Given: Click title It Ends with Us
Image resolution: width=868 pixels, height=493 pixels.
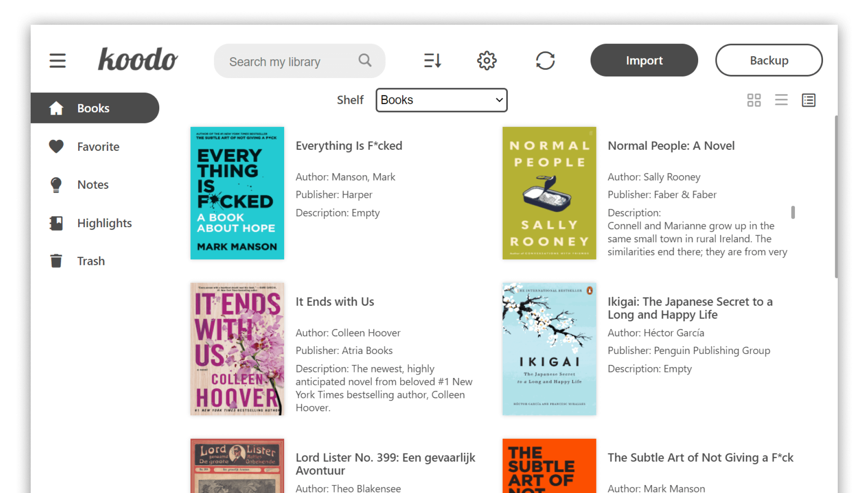Looking at the screenshot, I should [x=335, y=302].
